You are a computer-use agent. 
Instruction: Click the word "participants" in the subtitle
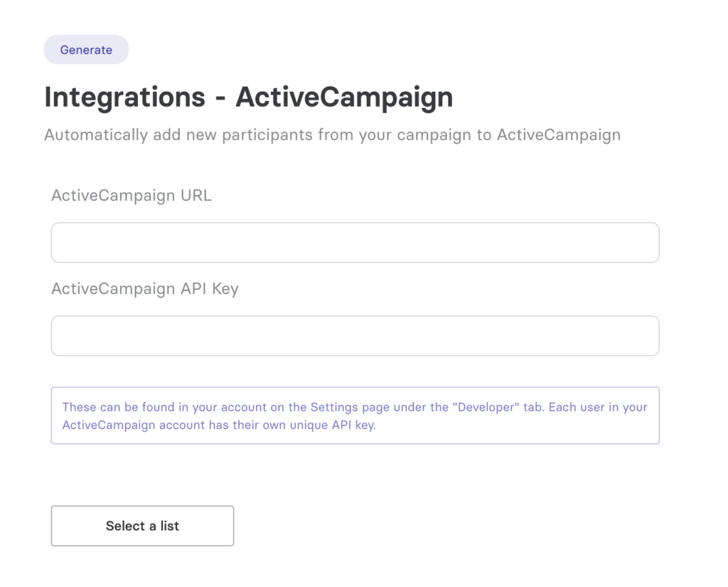click(x=267, y=134)
